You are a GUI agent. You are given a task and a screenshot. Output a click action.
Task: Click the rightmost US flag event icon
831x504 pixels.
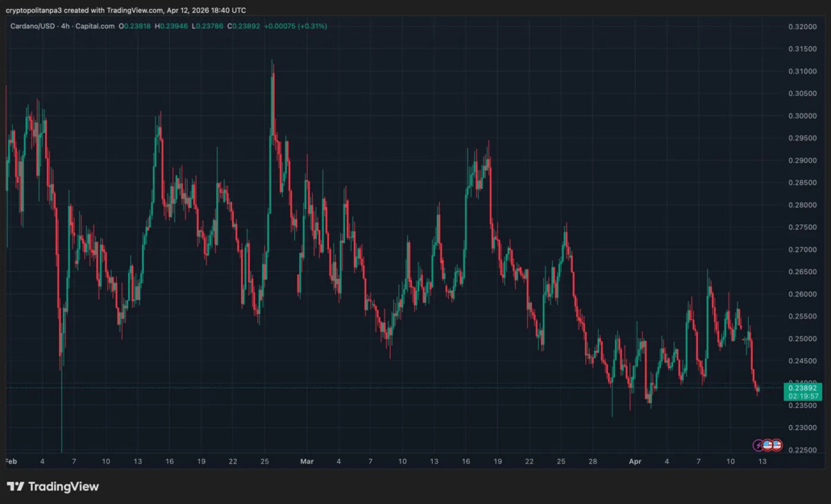(776, 444)
